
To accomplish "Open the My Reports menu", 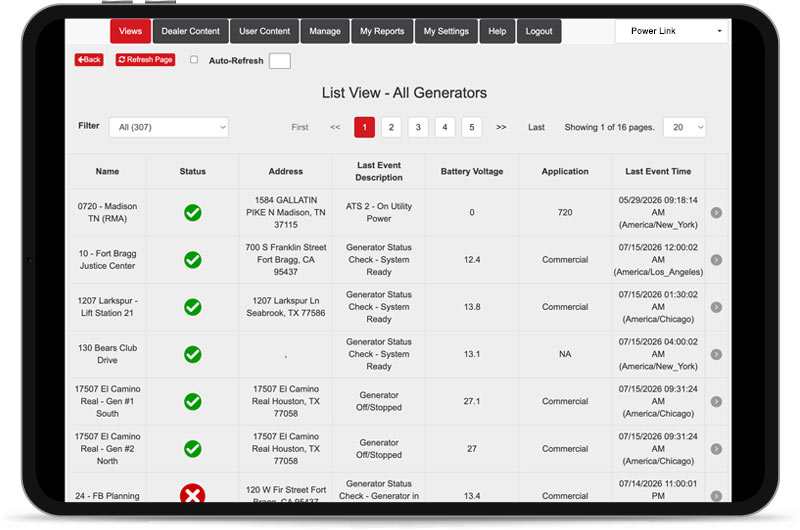I will (x=382, y=31).
